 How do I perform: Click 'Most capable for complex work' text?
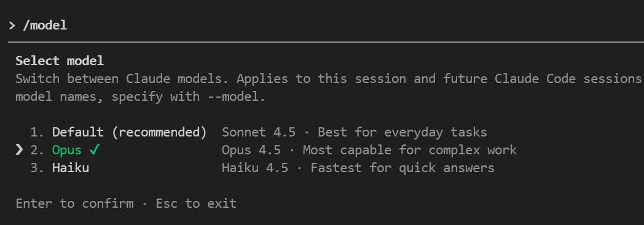[410, 150]
